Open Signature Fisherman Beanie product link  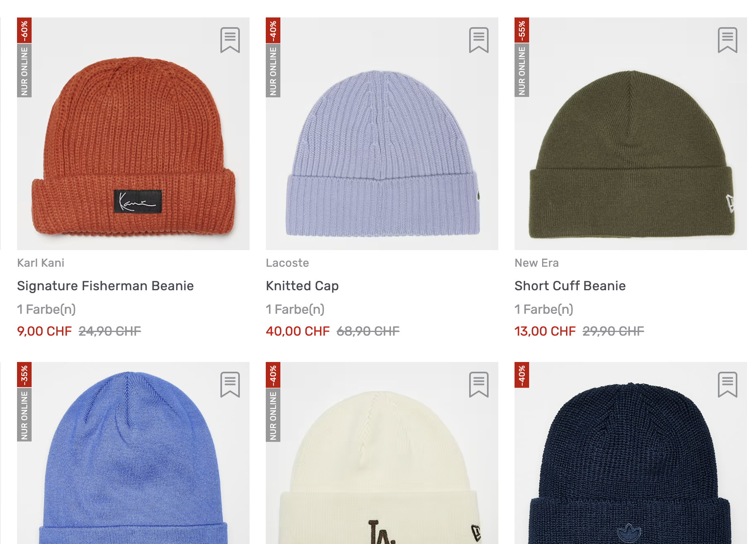[105, 286]
